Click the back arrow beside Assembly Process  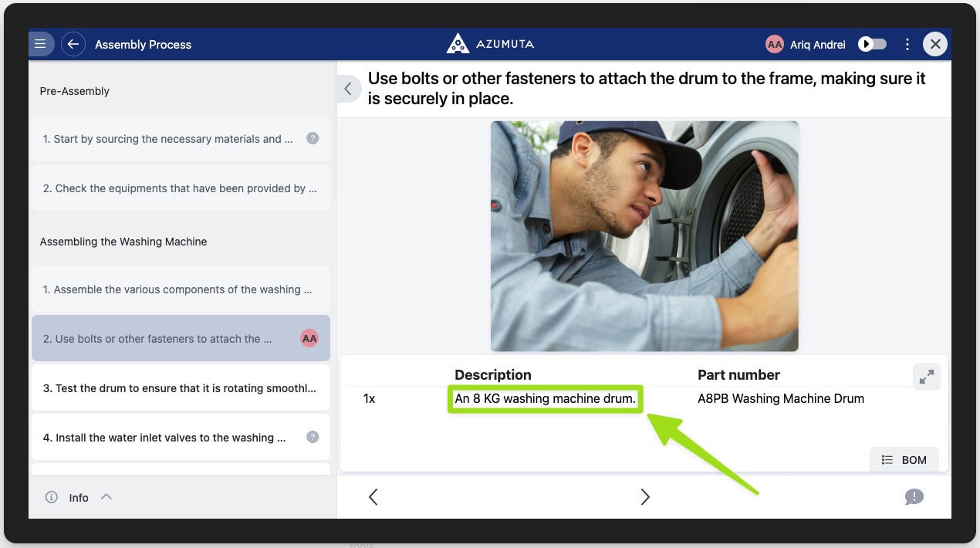[73, 44]
